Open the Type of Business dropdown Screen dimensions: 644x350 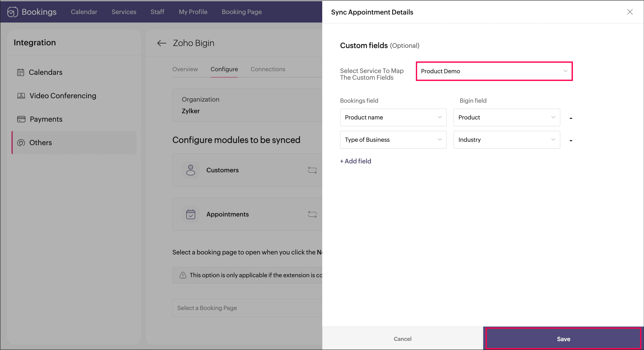click(393, 140)
